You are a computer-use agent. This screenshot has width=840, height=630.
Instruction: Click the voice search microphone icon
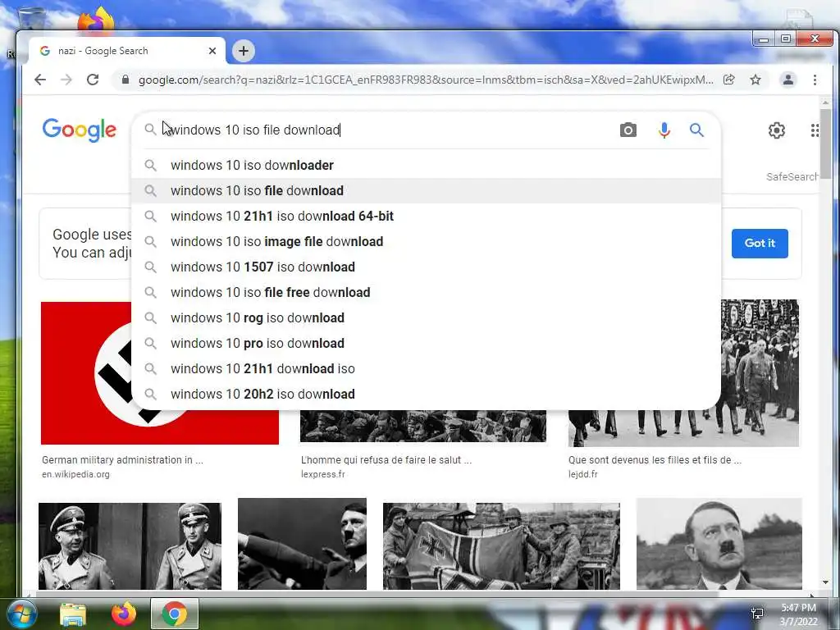click(x=664, y=130)
